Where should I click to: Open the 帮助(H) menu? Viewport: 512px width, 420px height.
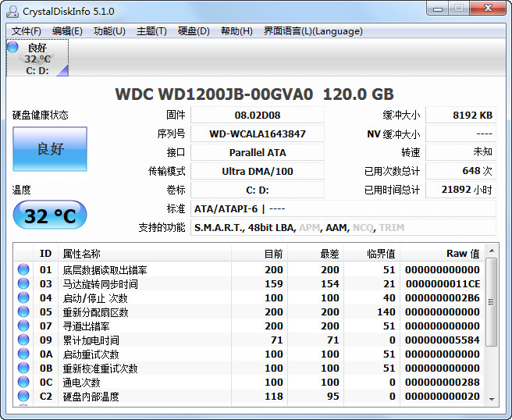pos(236,31)
